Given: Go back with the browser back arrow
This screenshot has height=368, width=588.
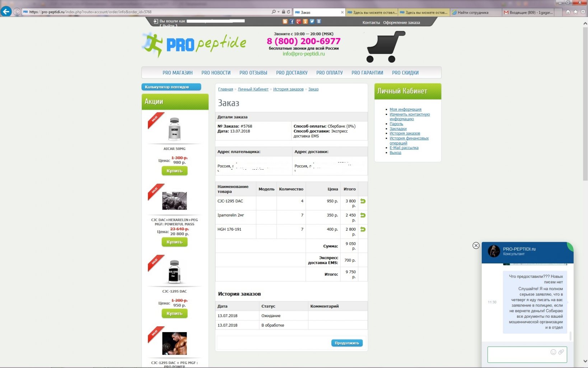Looking at the screenshot, I should tap(6, 11).
